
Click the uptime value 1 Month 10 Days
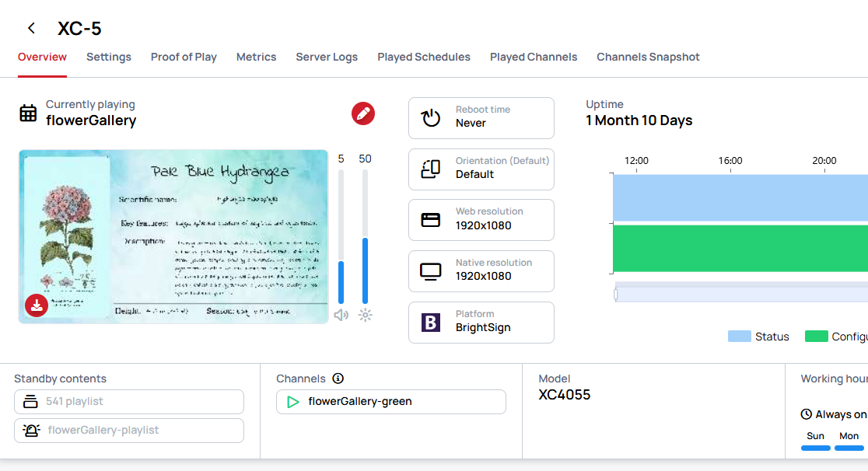click(639, 120)
